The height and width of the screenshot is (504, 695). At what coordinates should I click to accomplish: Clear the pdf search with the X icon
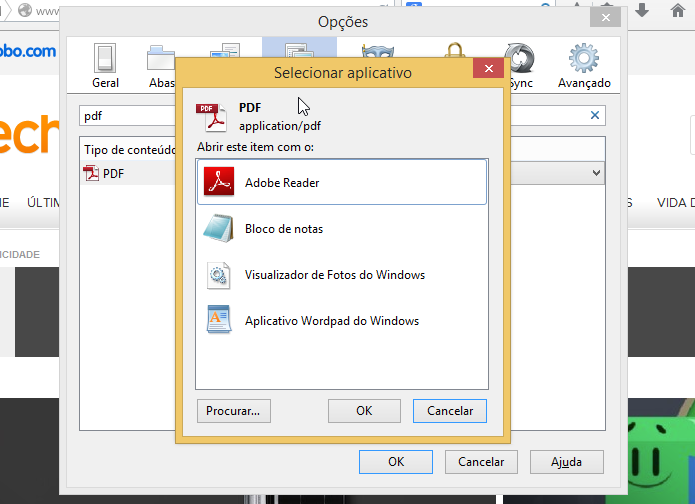(x=595, y=115)
